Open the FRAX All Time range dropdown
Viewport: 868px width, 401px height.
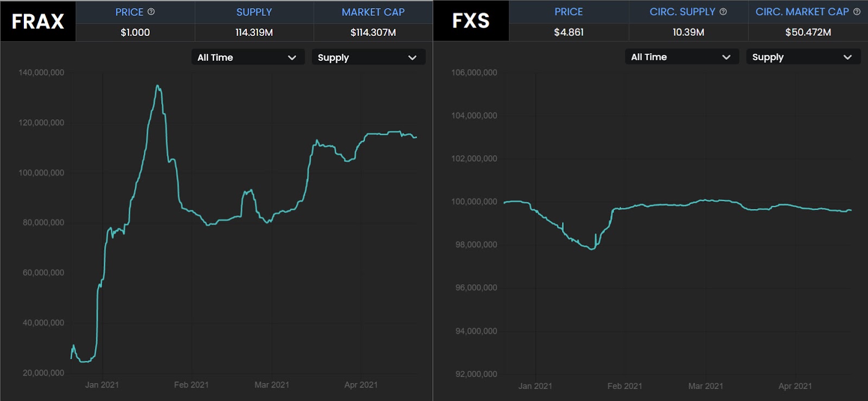247,57
